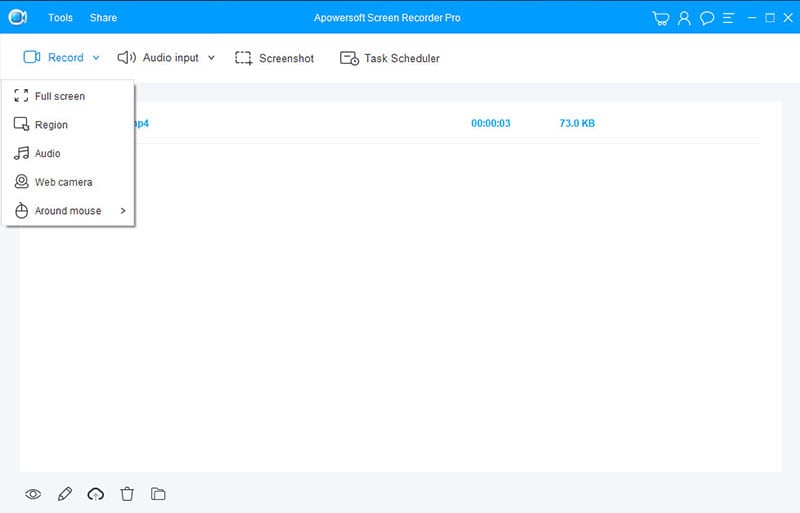
Task: Select the mp4 recording file name
Action: (141, 123)
